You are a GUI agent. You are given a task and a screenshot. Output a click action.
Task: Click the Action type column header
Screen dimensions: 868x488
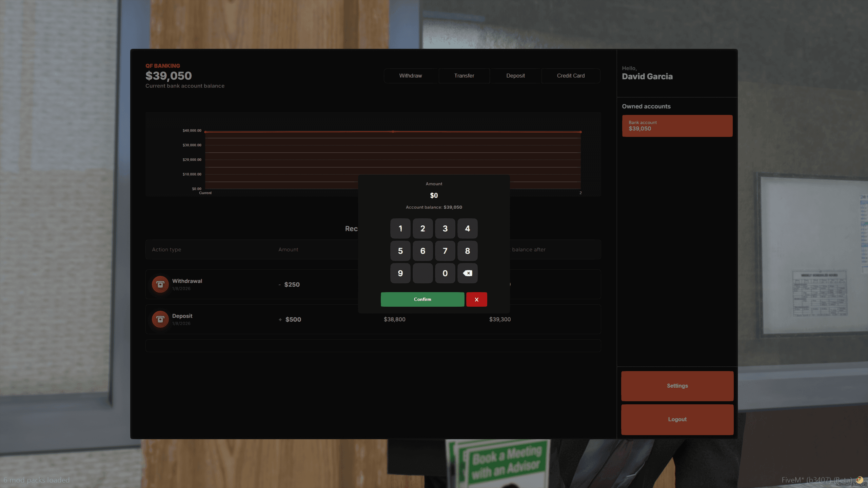tap(166, 250)
